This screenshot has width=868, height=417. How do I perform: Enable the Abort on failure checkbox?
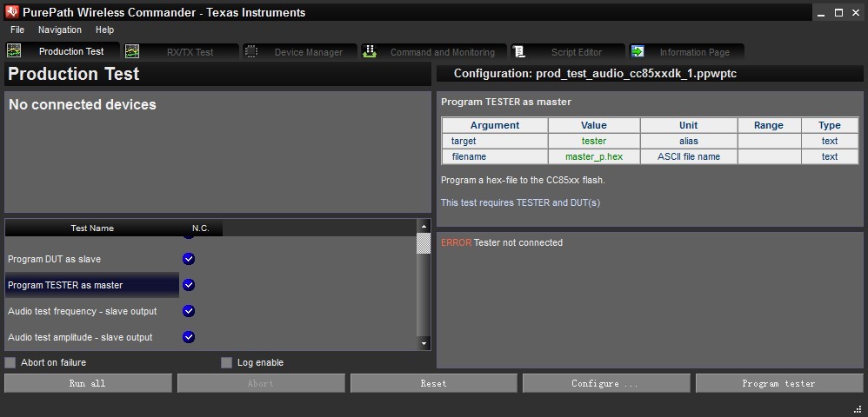(x=10, y=363)
